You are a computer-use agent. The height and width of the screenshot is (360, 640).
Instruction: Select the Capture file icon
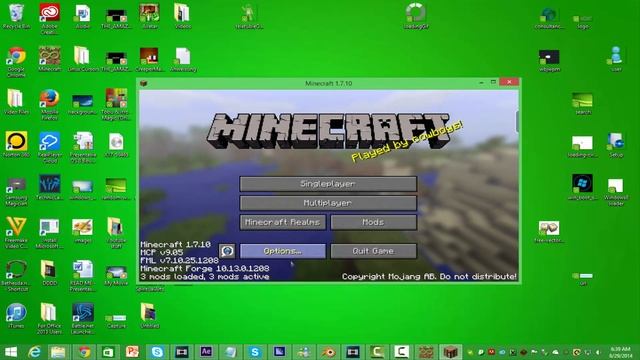point(116,320)
